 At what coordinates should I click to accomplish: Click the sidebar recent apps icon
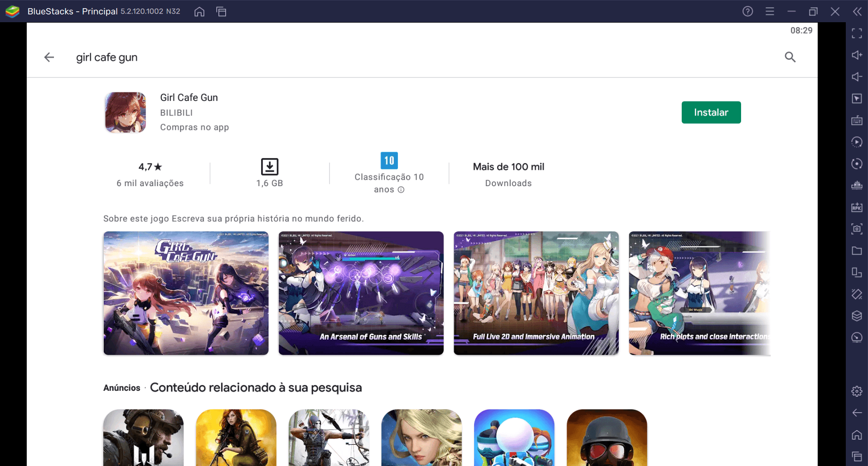(x=857, y=456)
